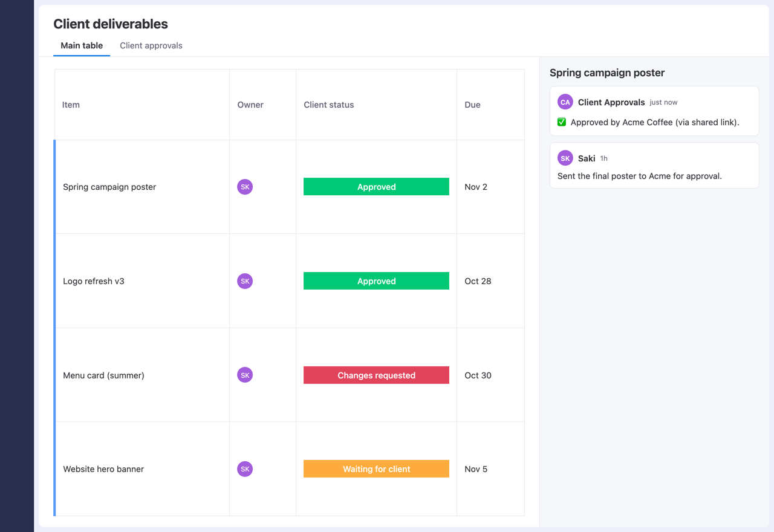Select the Website hero banner item

point(103,469)
